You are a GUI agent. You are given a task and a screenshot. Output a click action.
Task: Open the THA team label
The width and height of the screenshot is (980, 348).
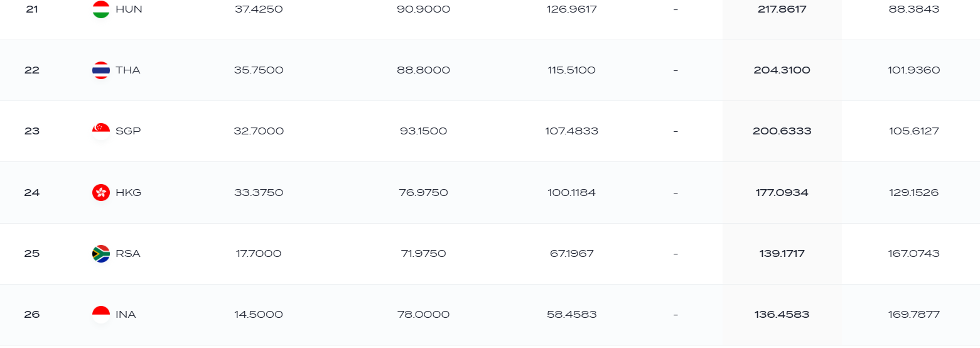point(128,70)
